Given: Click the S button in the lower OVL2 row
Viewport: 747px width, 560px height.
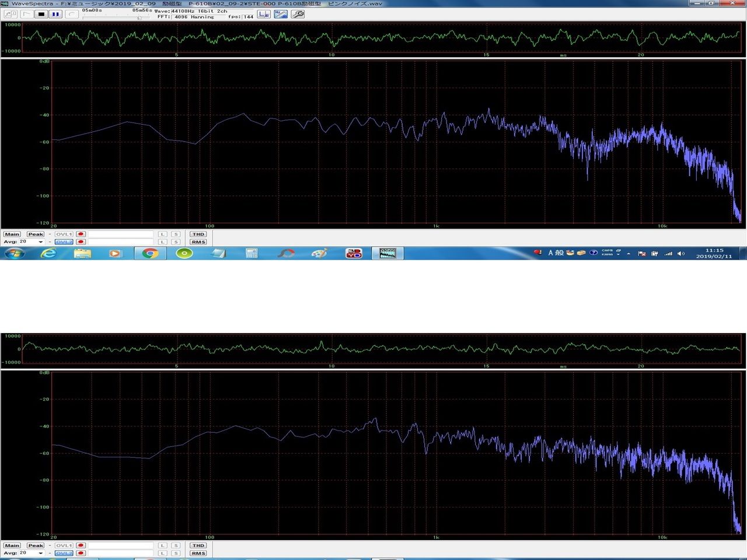Looking at the screenshot, I should point(175,553).
